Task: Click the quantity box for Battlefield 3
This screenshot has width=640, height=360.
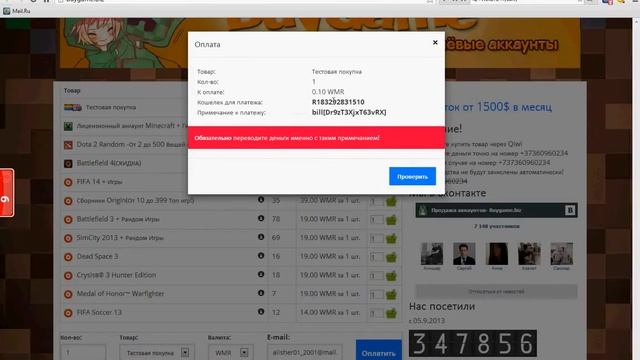Action: pos(377,220)
